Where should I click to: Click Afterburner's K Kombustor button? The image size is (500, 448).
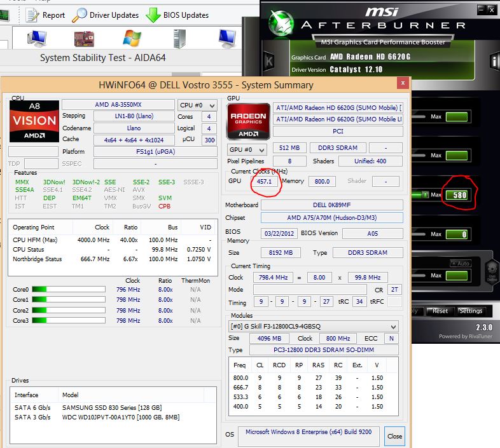pyautogui.click(x=269, y=61)
